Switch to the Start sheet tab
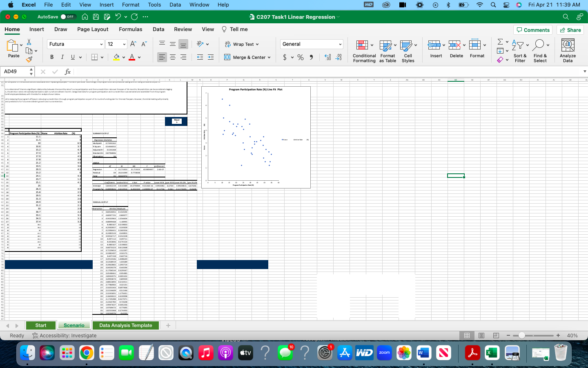 click(41, 325)
